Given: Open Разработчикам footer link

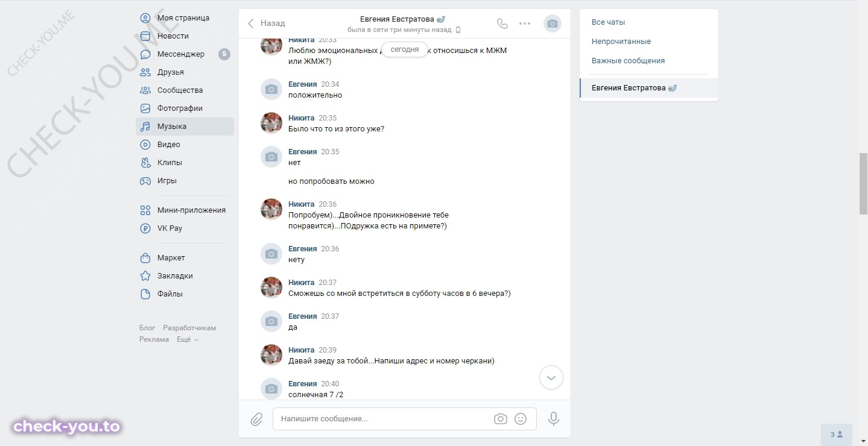Looking at the screenshot, I should pyautogui.click(x=189, y=328).
